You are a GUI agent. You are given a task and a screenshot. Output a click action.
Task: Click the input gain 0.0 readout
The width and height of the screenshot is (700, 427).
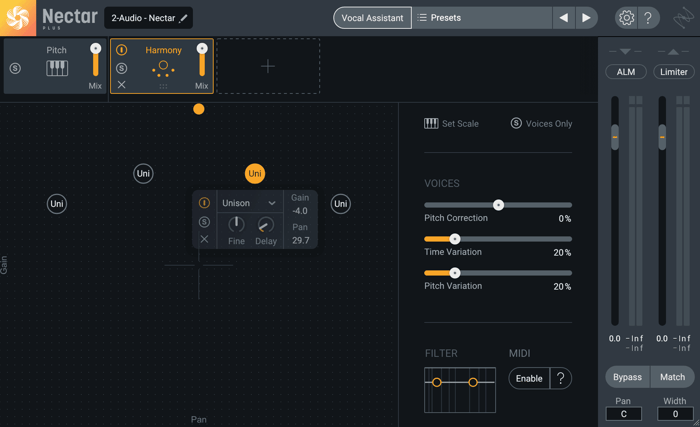click(x=615, y=339)
